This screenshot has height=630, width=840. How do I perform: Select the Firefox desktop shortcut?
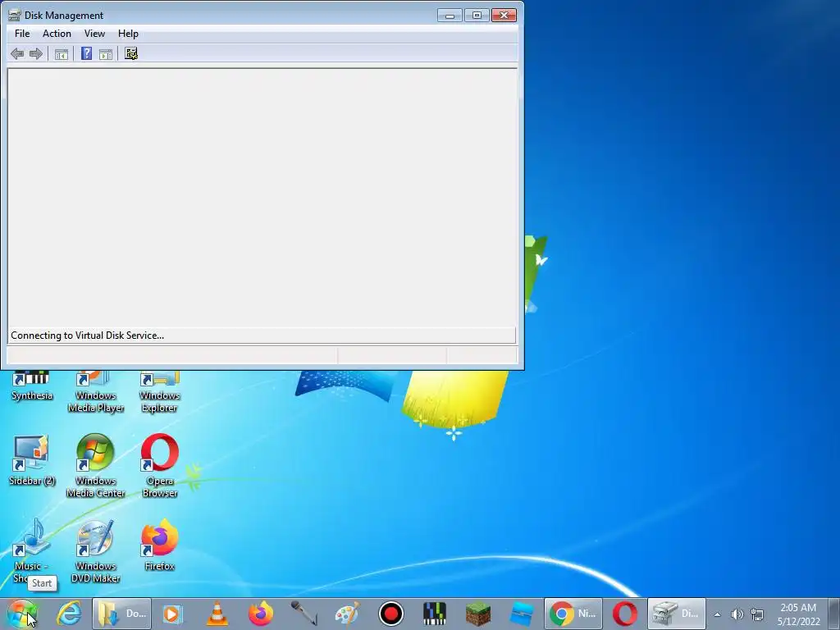tap(159, 546)
